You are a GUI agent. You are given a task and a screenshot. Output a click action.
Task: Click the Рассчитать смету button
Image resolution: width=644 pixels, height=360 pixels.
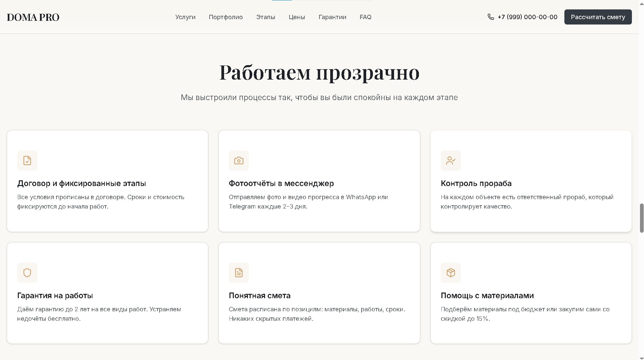598,17
